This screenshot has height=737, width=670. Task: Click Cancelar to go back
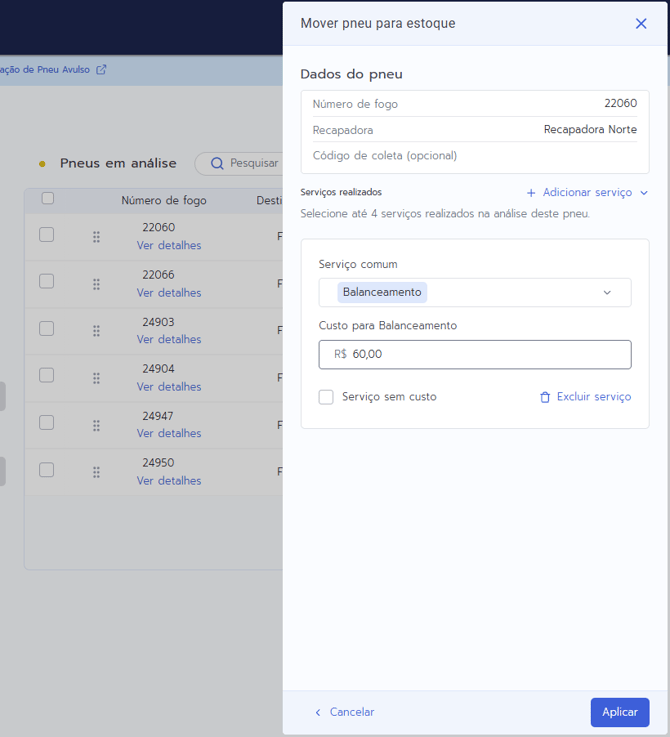344,712
